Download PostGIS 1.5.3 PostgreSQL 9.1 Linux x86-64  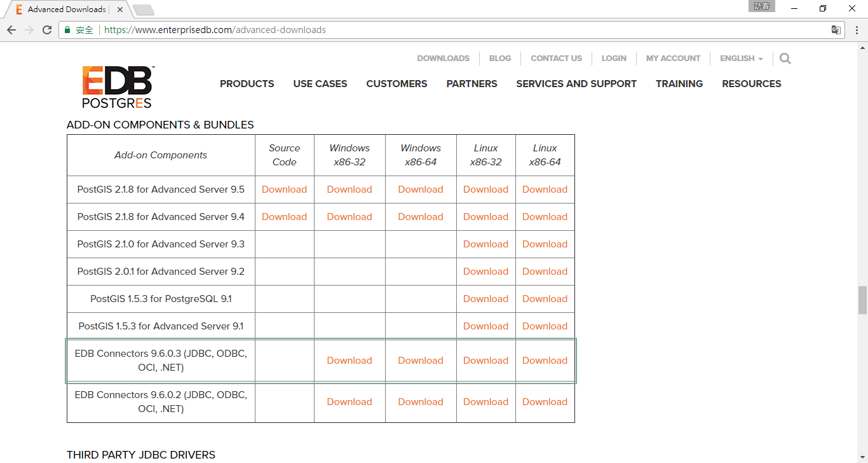[x=545, y=299]
